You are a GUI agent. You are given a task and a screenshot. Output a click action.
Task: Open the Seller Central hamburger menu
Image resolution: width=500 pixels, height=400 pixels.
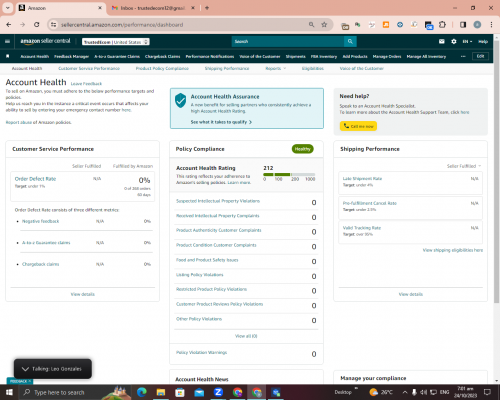coord(7,41)
